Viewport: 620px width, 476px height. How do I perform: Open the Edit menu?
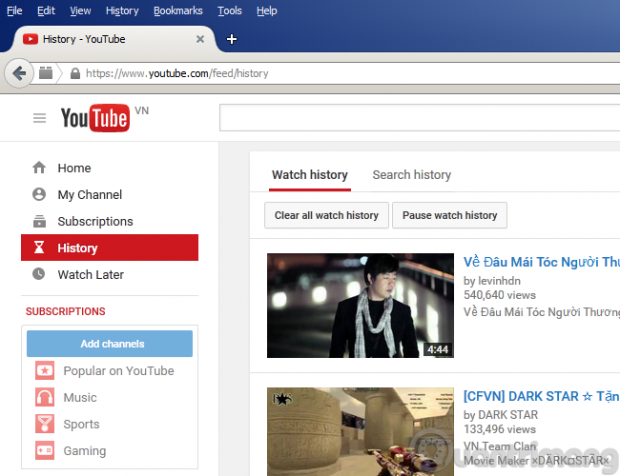coord(46,11)
